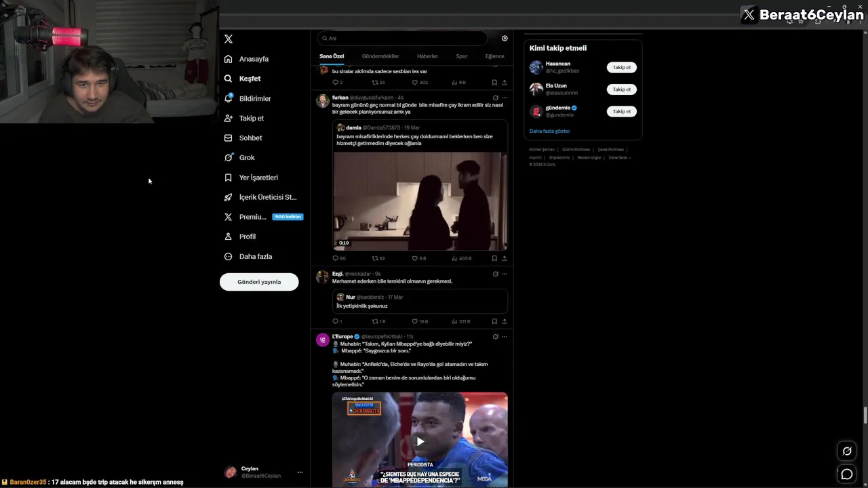
Task: Follow gündemio with Takip et
Action: click(622, 111)
